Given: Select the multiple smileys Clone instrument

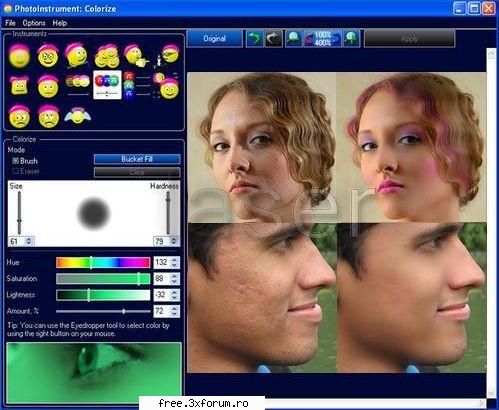Looking at the screenshot, I should click(x=107, y=56).
